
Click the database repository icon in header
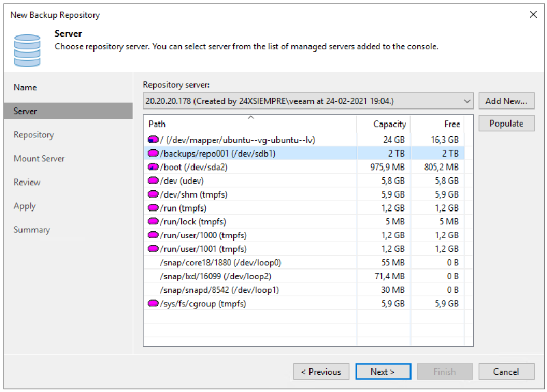point(27,50)
